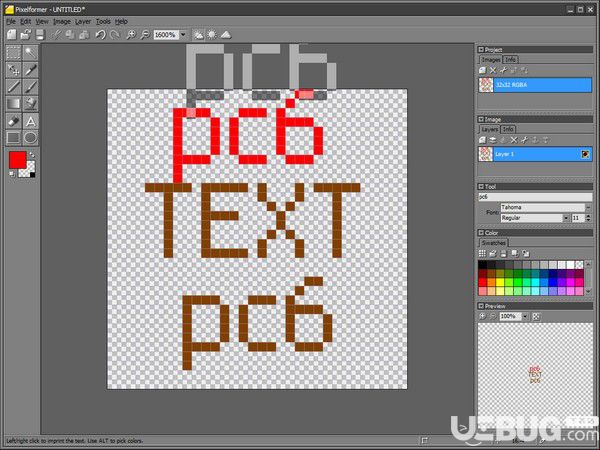
Task: Switch to Project panel Info tab
Action: 510,60
